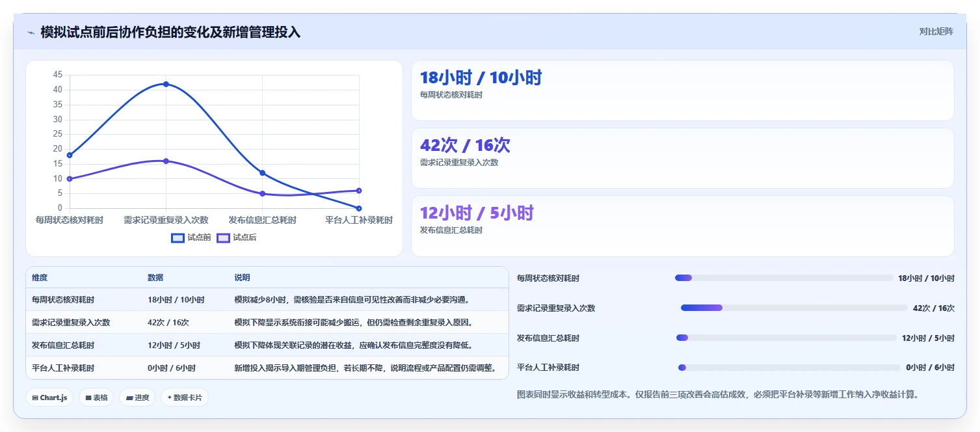Click the 试点前 point at 平台人工补录耗时

[x=359, y=208]
